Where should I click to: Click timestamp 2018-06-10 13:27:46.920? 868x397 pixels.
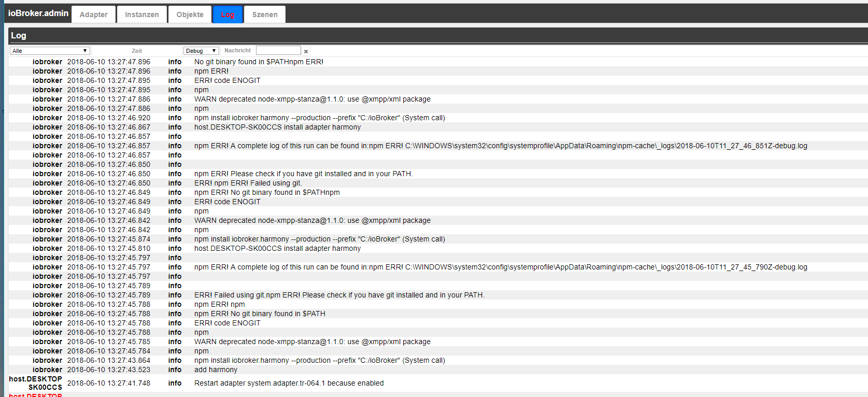pos(109,118)
